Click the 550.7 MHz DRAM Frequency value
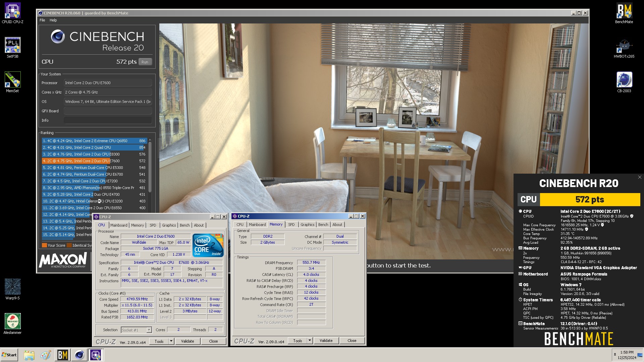 tap(311, 263)
